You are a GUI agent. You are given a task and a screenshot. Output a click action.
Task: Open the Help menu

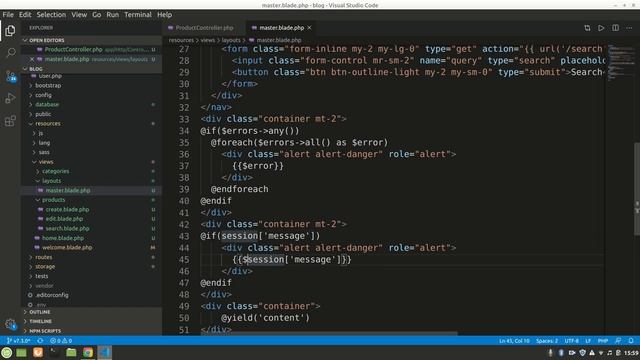click(x=164, y=15)
